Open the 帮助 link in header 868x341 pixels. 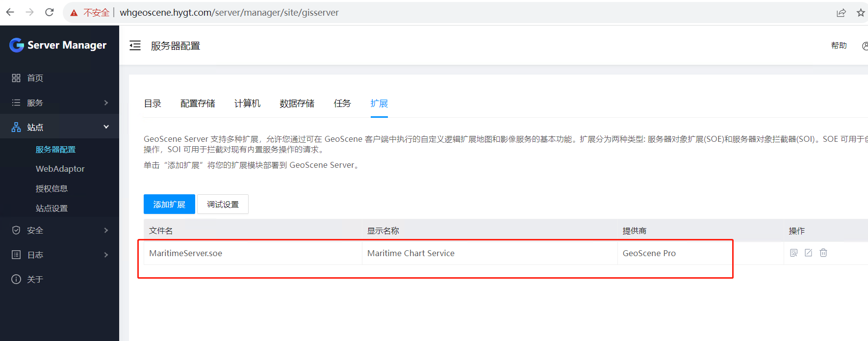839,46
